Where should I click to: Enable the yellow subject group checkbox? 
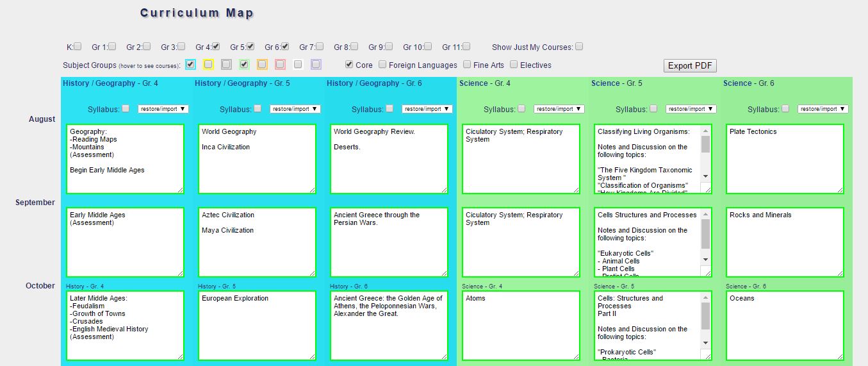(x=208, y=65)
